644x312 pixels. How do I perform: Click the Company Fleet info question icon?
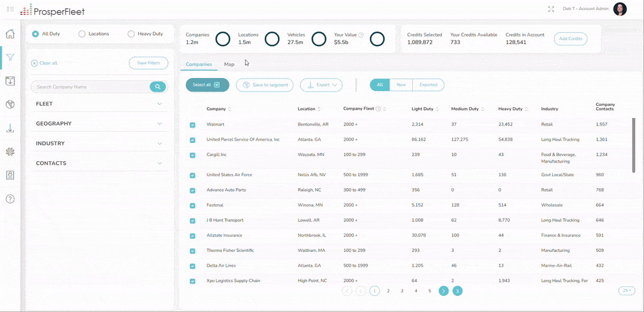coord(378,109)
